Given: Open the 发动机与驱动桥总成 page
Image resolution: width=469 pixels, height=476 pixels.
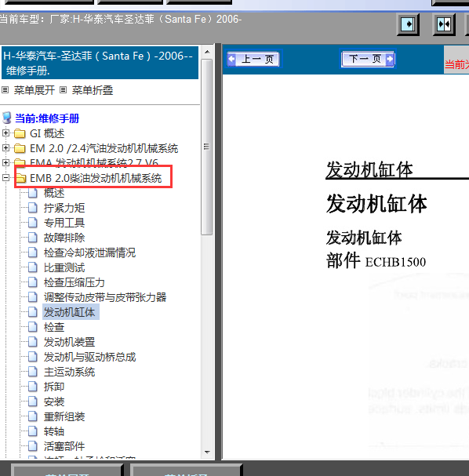Looking at the screenshot, I should [x=89, y=357].
